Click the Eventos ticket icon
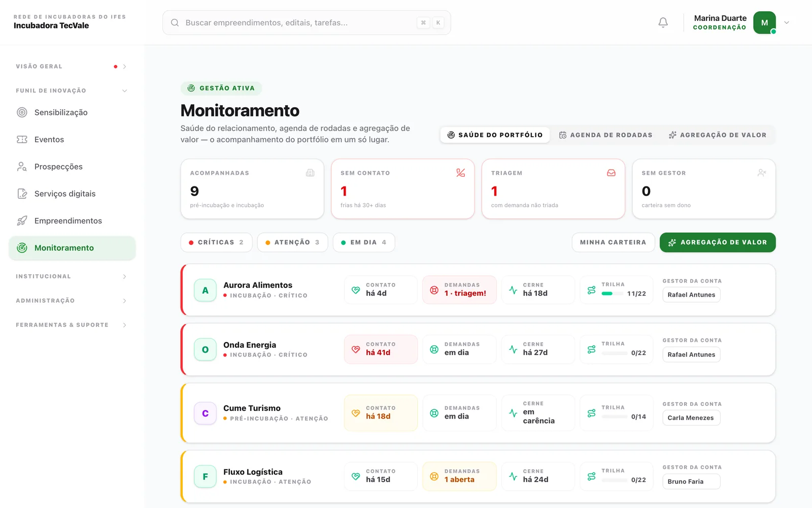This screenshot has height=508, width=812. coord(22,139)
